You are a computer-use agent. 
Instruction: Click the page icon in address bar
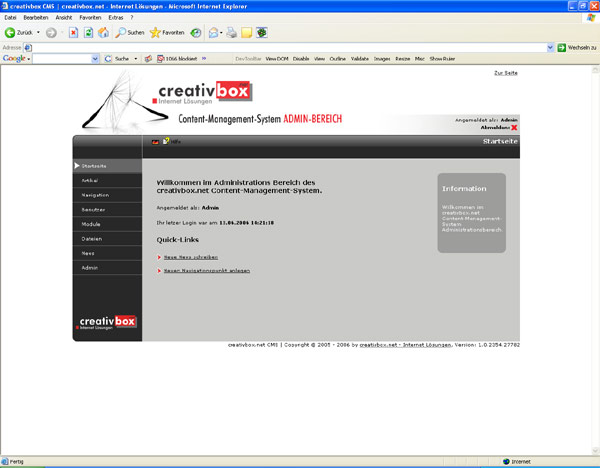[x=28, y=48]
